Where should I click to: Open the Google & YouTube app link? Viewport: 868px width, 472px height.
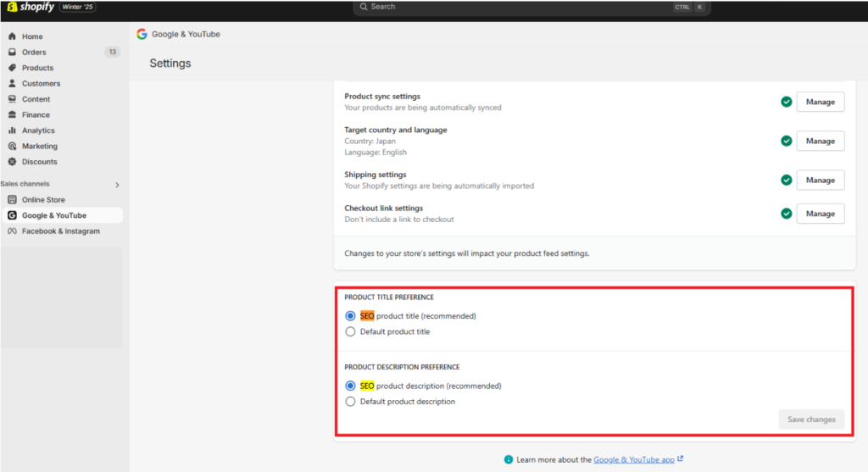coord(634,460)
